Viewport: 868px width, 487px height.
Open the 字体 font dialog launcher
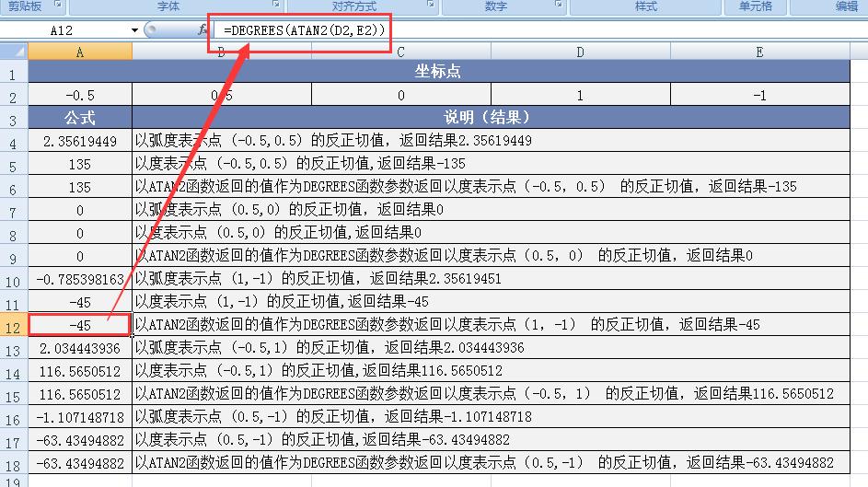click(275, 5)
